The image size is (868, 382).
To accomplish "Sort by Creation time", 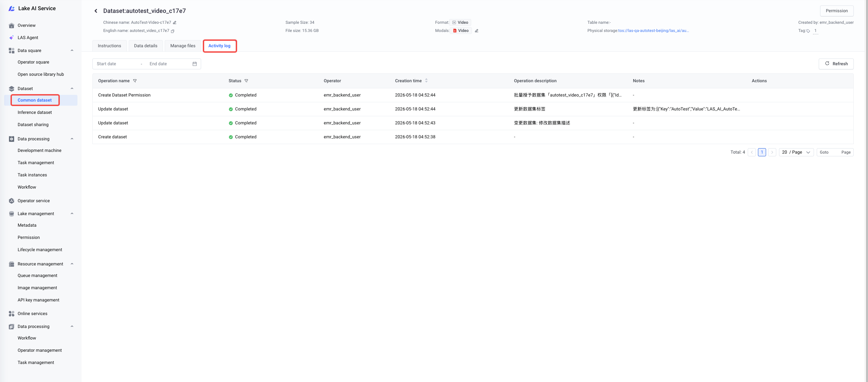I will pos(426,81).
